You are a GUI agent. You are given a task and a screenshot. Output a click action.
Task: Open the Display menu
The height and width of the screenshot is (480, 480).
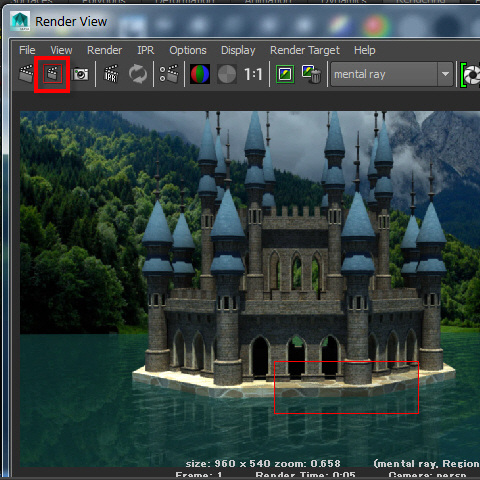[x=238, y=50]
